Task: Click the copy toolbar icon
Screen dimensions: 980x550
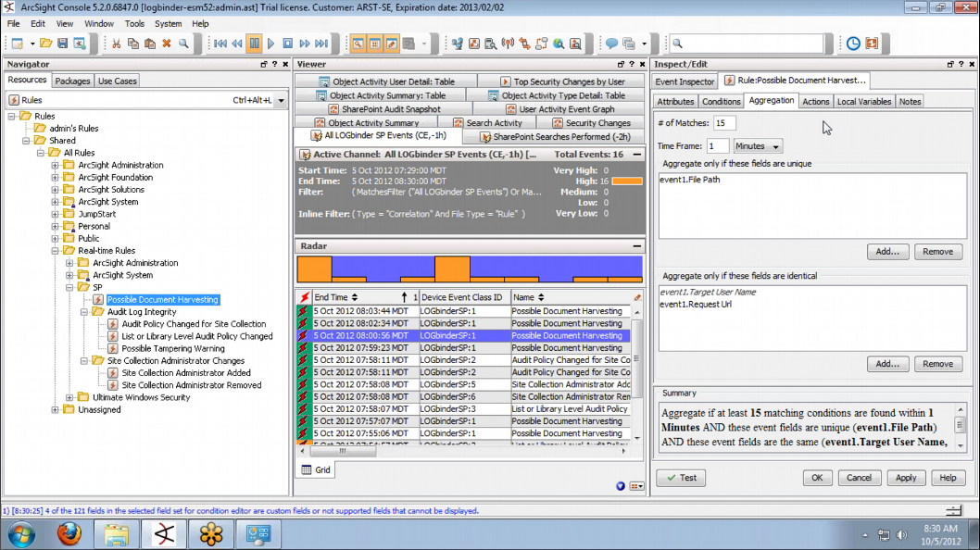Action: [133, 44]
